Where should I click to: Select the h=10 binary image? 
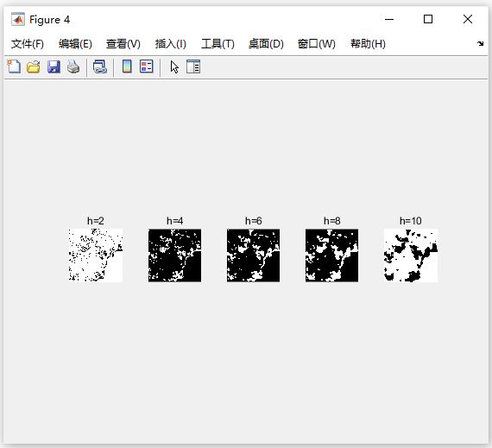click(x=410, y=256)
